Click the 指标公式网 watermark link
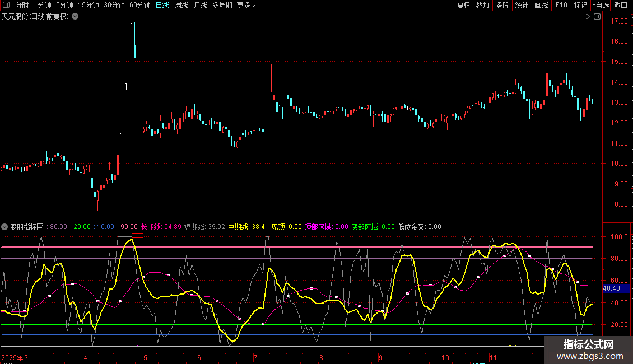Image resolution: width=633 pixels, height=364 pixels. (588, 345)
